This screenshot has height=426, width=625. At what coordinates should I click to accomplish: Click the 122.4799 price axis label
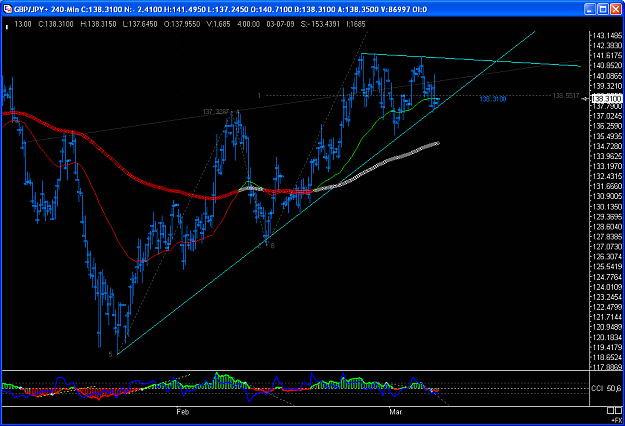coord(607,307)
